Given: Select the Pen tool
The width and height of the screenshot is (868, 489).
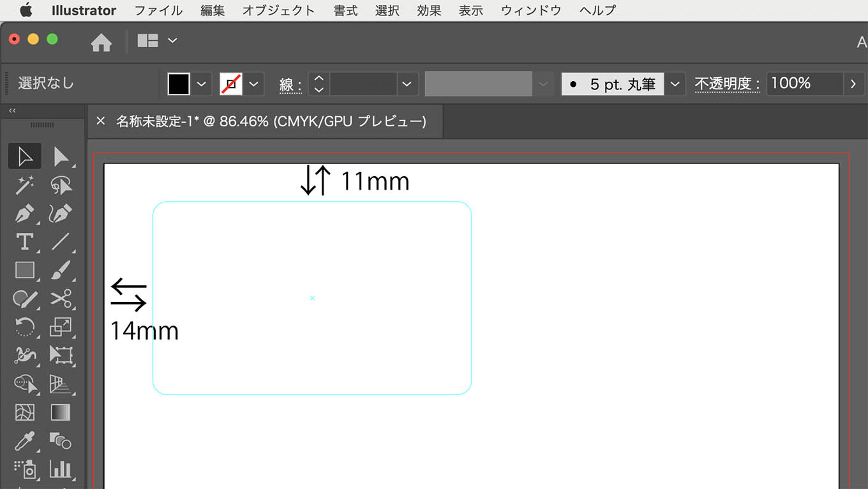Looking at the screenshot, I should 25,213.
